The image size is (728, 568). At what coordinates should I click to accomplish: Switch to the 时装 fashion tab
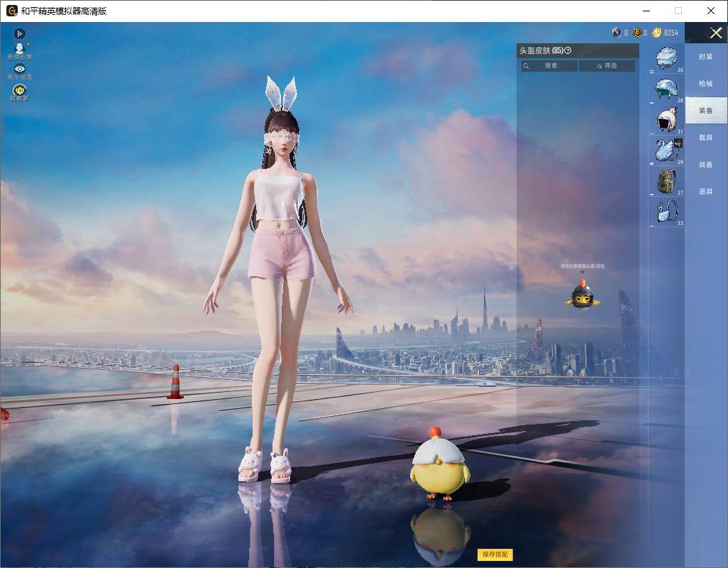[706, 57]
